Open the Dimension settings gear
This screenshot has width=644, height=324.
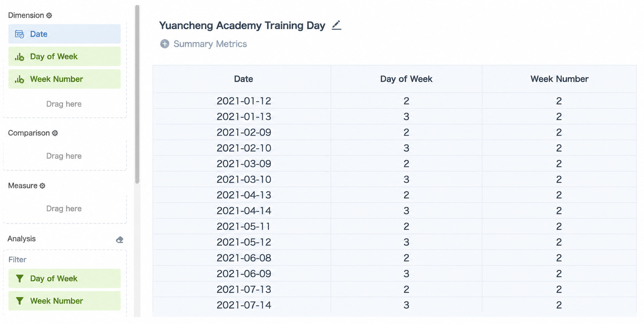click(49, 15)
